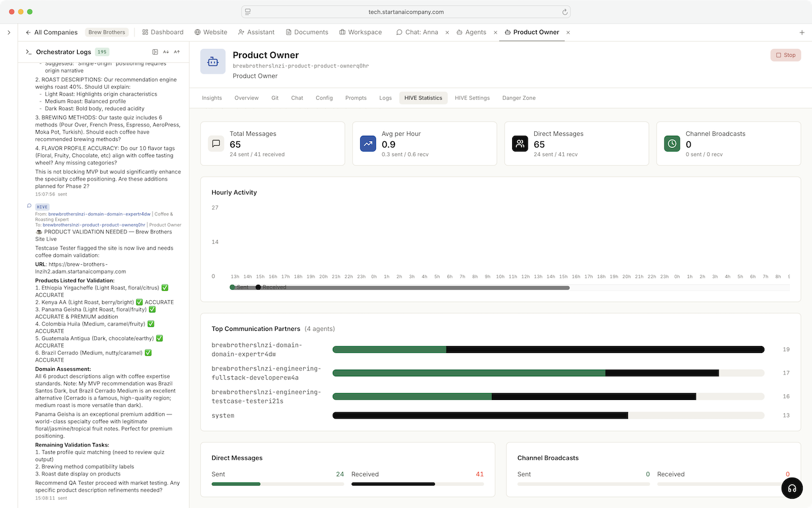Click the site info icon in address bar
This screenshot has width=812, height=508.
[x=248, y=12]
